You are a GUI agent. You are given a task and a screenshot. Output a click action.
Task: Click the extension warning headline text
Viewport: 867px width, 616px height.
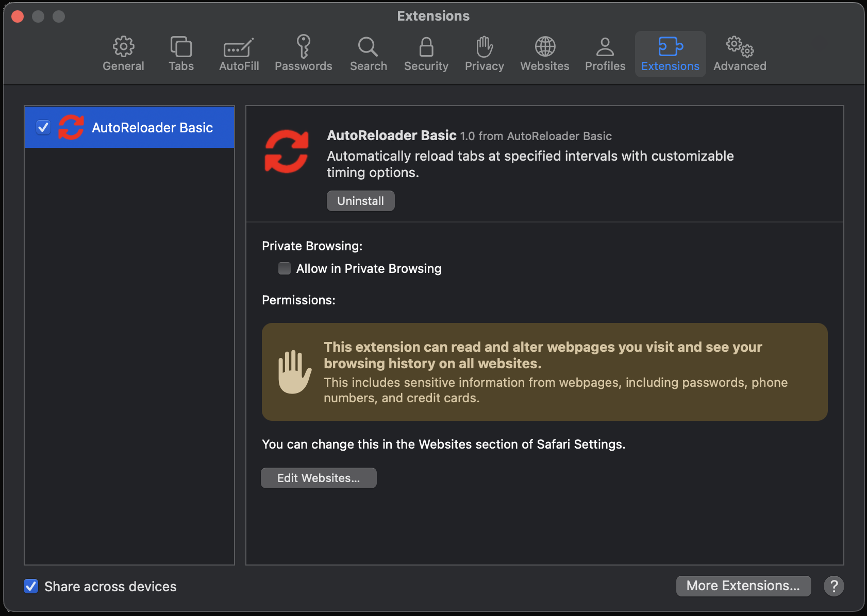click(543, 355)
